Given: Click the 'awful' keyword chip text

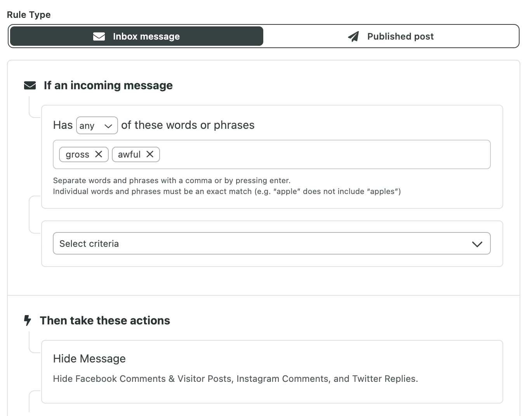Looking at the screenshot, I should tap(129, 154).
